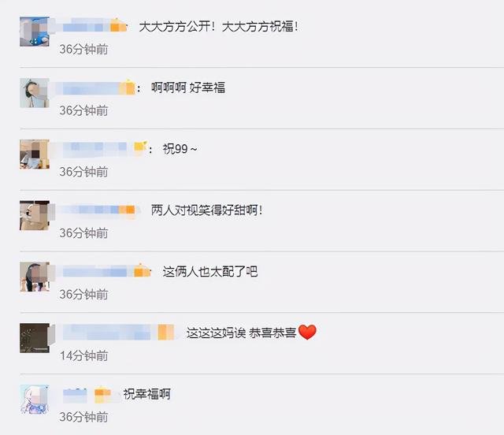The image size is (504, 435).
Task: Click 14分钟前 timestamp
Action: pyautogui.click(x=84, y=356)
